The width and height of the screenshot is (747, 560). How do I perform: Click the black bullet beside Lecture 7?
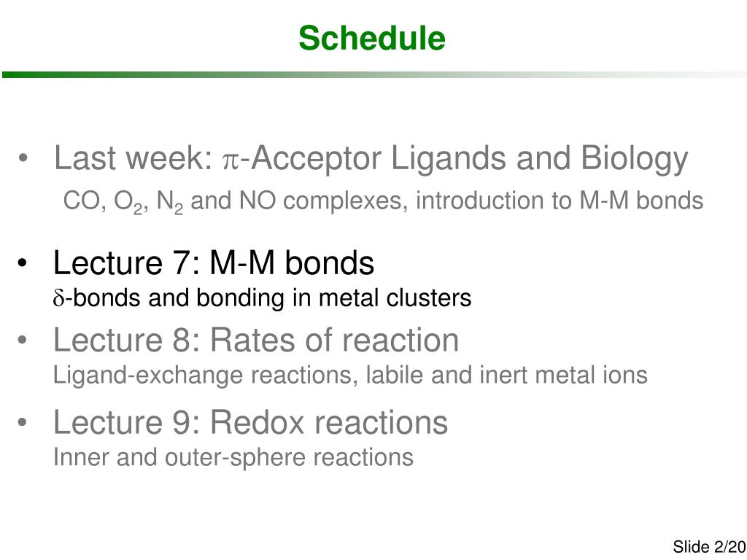(22, 262)
